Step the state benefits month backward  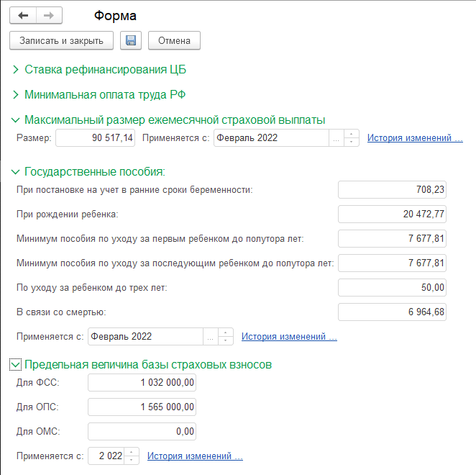226,340
